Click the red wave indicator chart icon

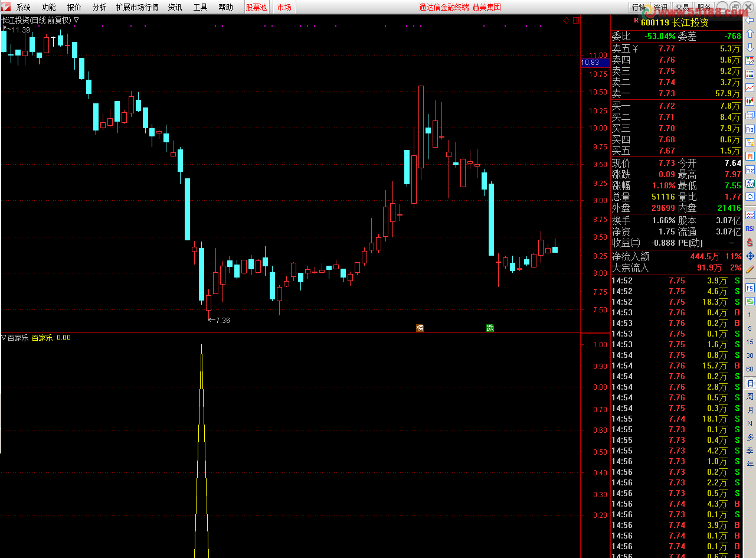coord(750,215)
